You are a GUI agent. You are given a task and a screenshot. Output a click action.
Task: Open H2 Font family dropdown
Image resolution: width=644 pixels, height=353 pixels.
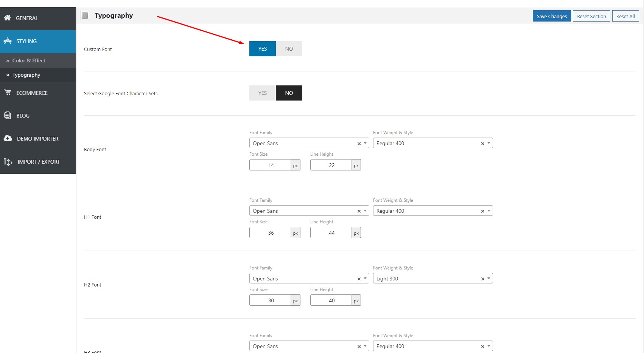pyautogui.click(x=309, y=279)
